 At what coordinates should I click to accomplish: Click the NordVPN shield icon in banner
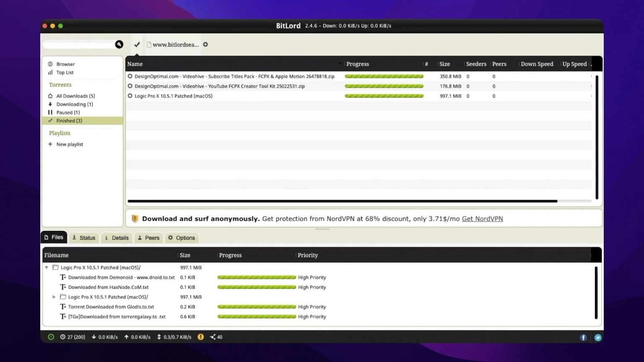[x=134, y=218]
